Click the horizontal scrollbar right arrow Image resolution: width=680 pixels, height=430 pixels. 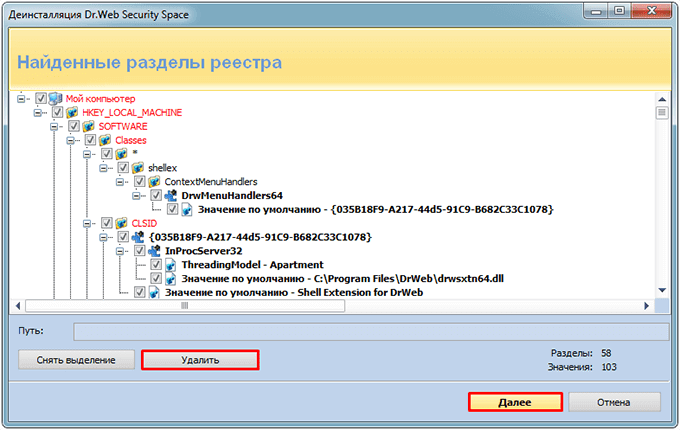pyautogui.click(x=647, y=306)
